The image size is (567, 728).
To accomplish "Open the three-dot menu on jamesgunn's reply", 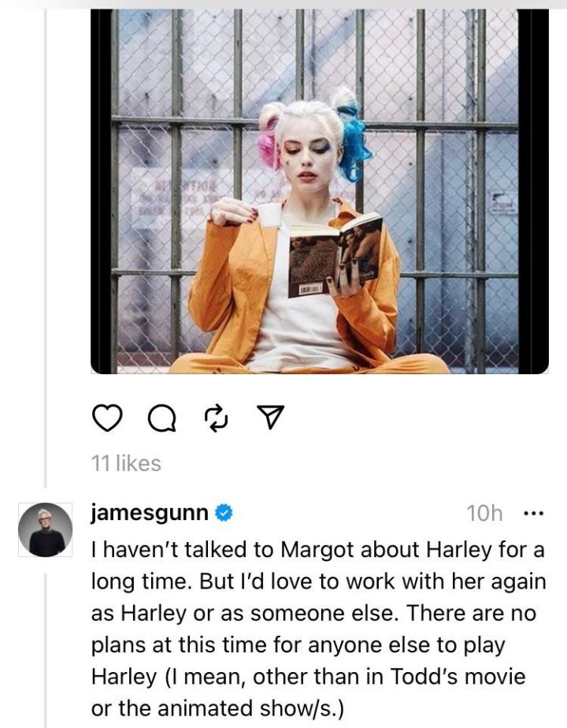I will pyautogui.click(x=533, y=514).
